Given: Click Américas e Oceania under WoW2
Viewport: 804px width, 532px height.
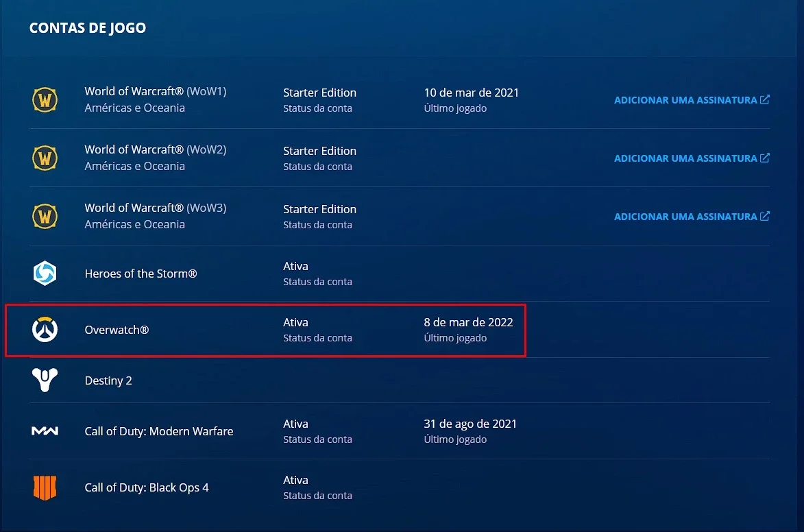Looking at the screenshot, I should pos(134,166).
